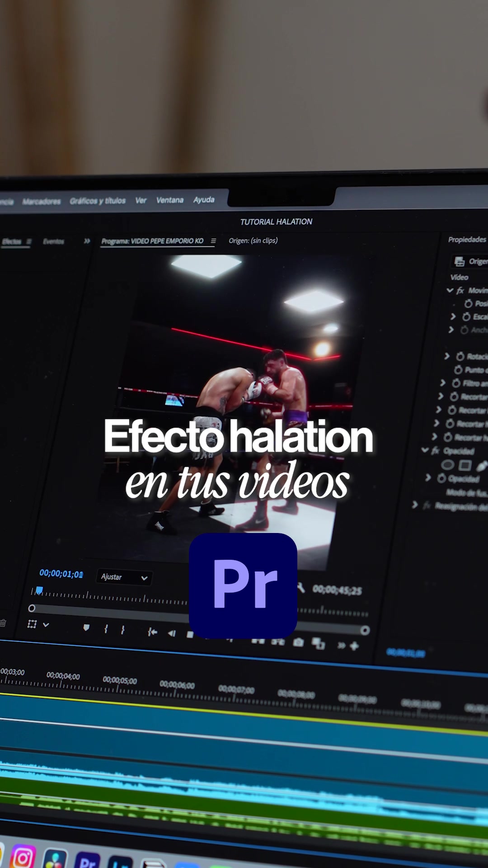Create a rectangle mask under Opacidad
Image resolution: width=488 pixels, height=868 pixels.
465,465
